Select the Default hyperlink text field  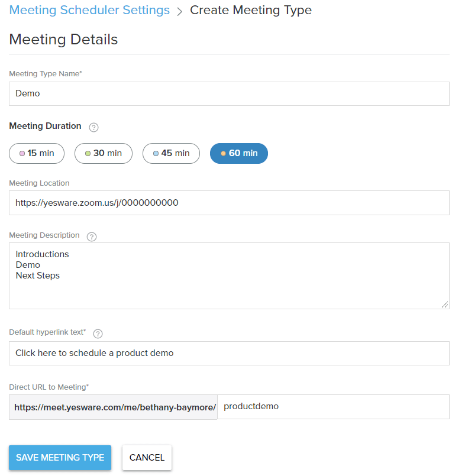(x=229, y=352)
